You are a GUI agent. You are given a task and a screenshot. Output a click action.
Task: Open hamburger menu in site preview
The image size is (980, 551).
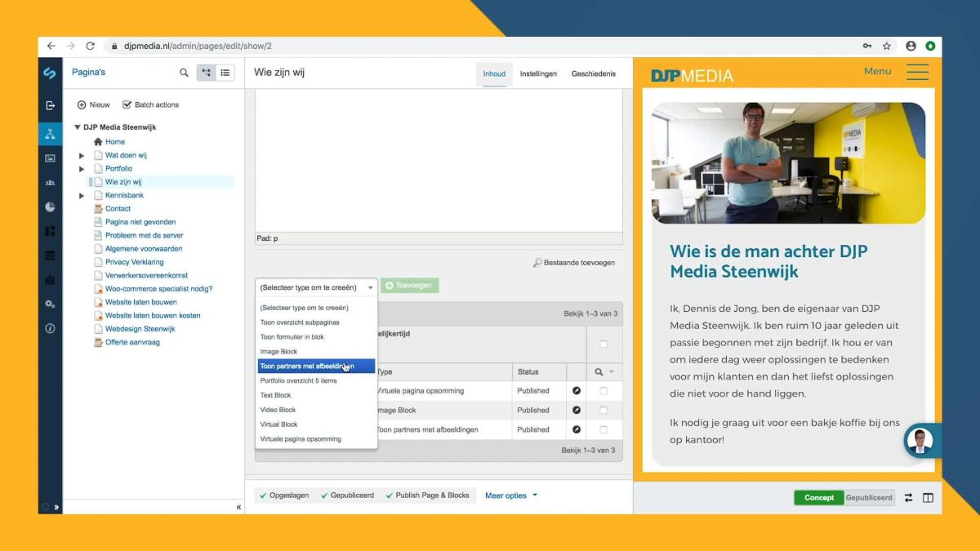(x=917, y=72)
